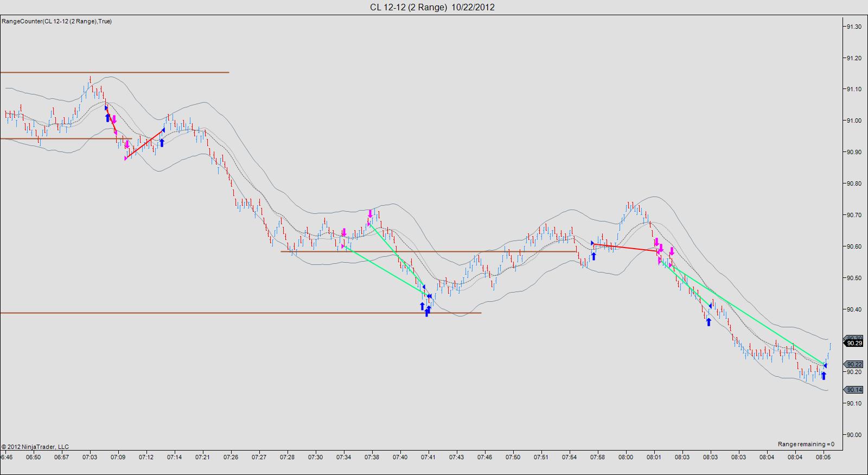Click the 07:58 time axis label
This screenshot has height=475, width=868.
tap(597, 458)
